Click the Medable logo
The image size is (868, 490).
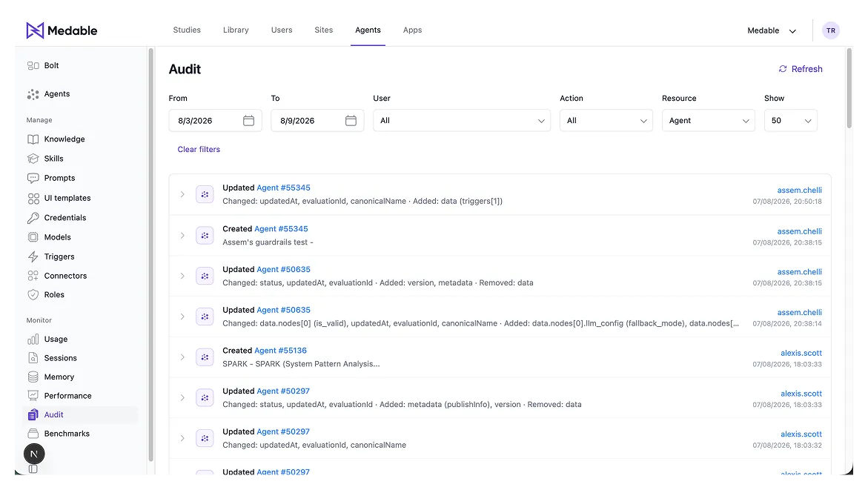62,30
